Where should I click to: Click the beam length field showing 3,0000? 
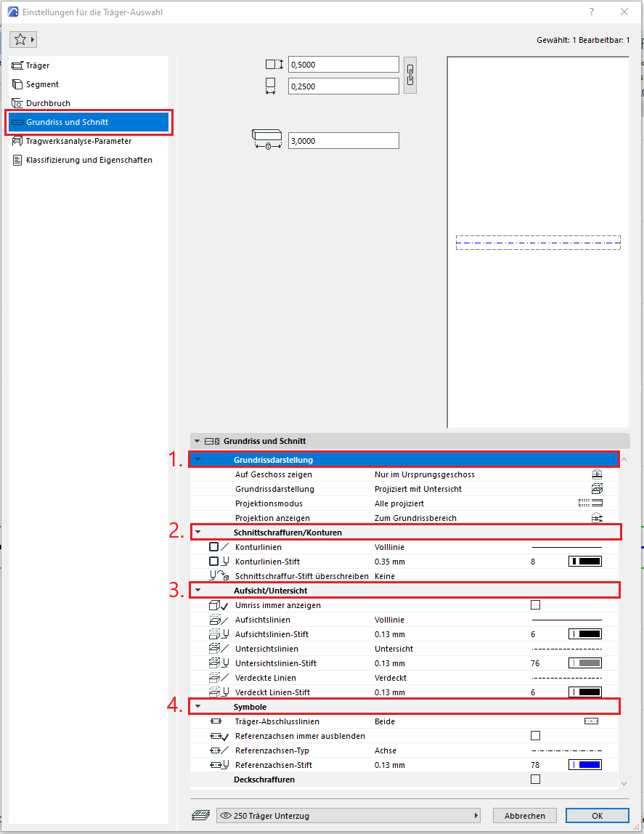click(x=343, y=141)
